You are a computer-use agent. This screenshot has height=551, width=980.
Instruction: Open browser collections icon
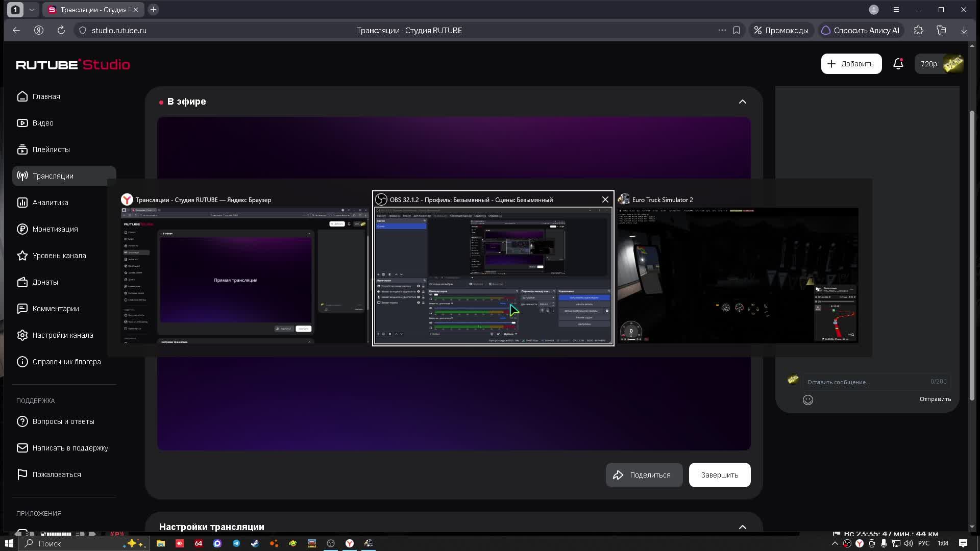tap(942, 31)
